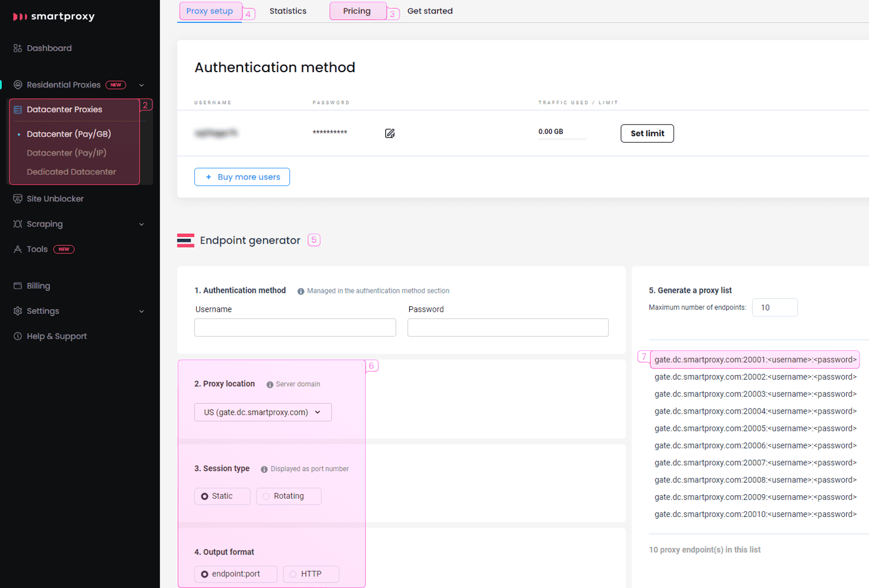This screenshot has height=588, width=869.
Task: Edit password with pencil icon
Action: (390, 133)
